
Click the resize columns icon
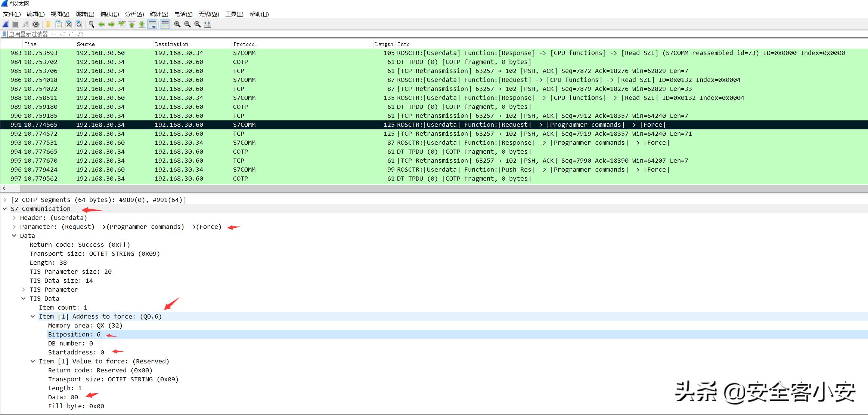pos(208,24)
